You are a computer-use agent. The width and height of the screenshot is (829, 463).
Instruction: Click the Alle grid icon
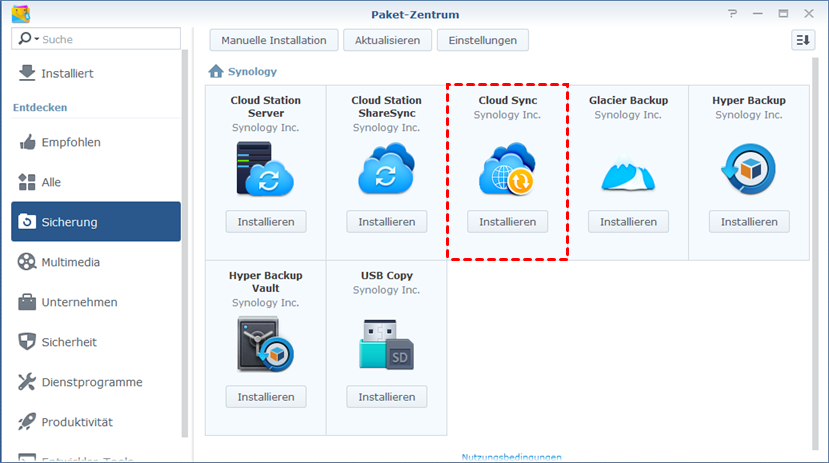pyautogui.click(x=26, y=182)
